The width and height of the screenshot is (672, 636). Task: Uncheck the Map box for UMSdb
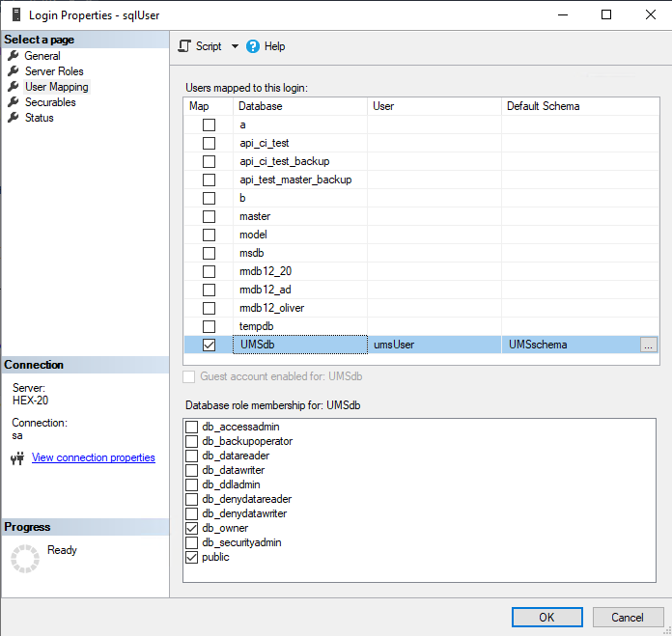[x=209, y=345]
